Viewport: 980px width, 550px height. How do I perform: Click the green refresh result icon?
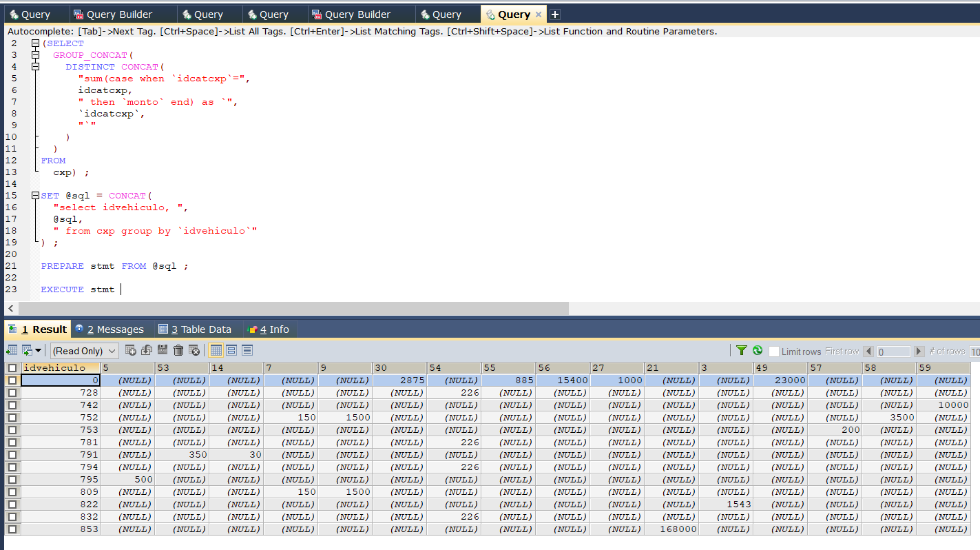pos(758,351)
